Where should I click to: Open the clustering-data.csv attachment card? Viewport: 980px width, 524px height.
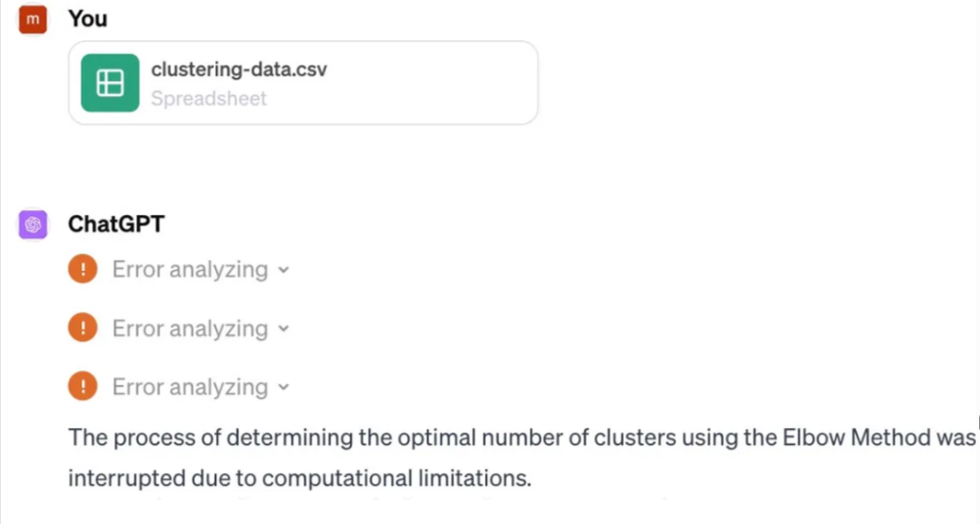303,82
